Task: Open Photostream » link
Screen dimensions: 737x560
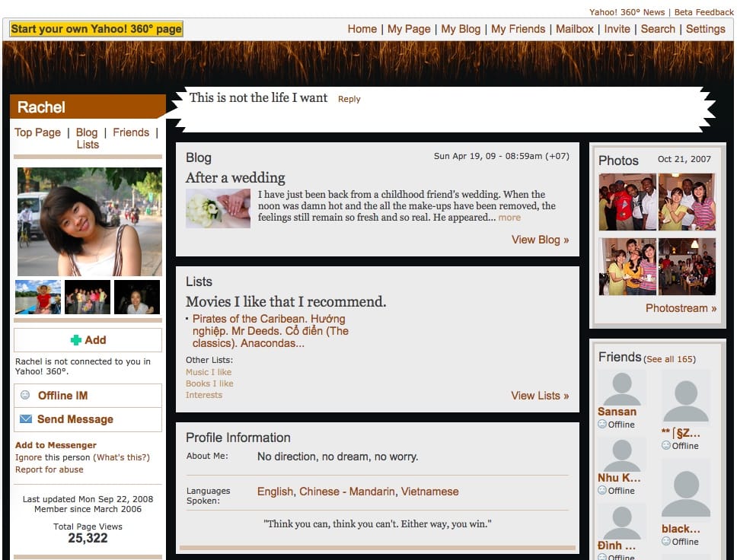Action: [x=681, y=308]
